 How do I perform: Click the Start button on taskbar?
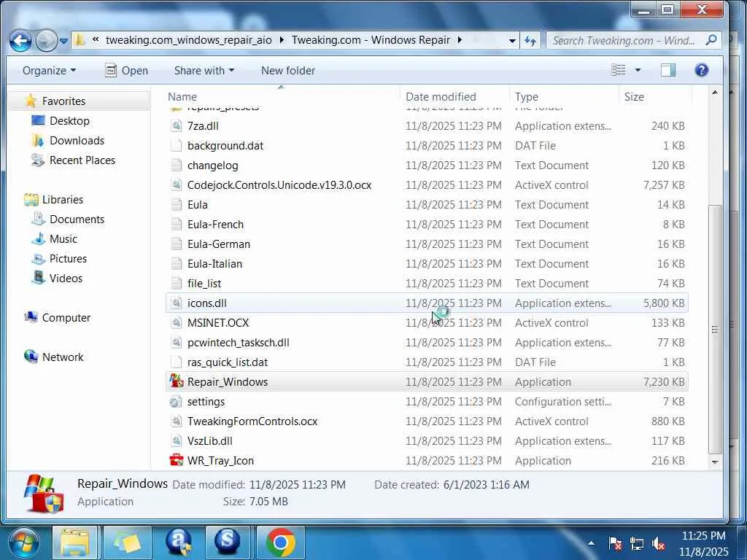click(24, 542)
